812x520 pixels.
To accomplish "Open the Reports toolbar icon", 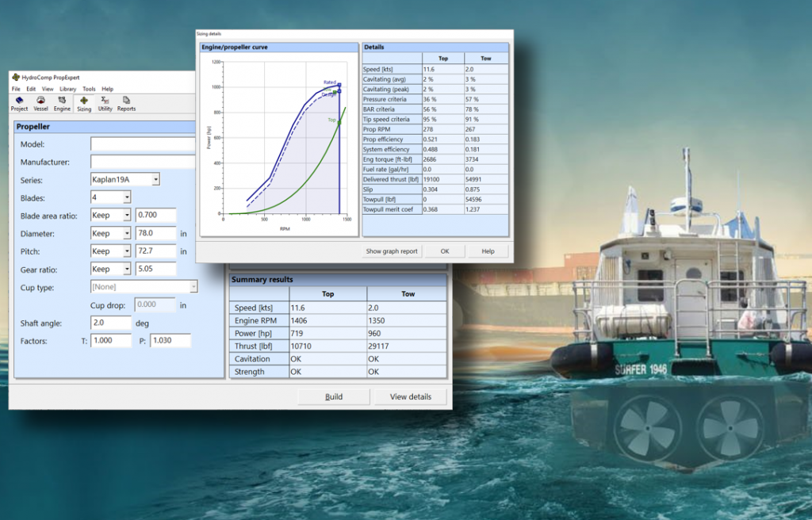I will (126, 103).
